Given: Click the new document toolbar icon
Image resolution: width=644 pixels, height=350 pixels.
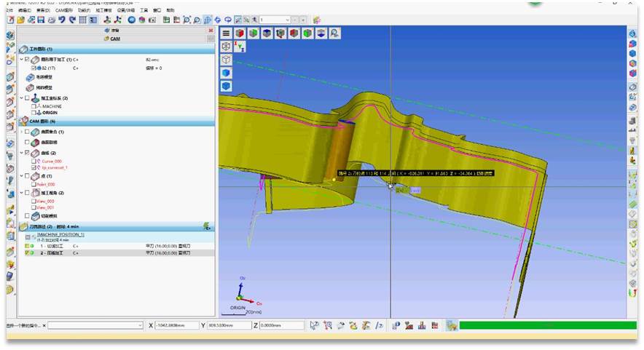Looking at the screenshot, I should pos(11,20).
